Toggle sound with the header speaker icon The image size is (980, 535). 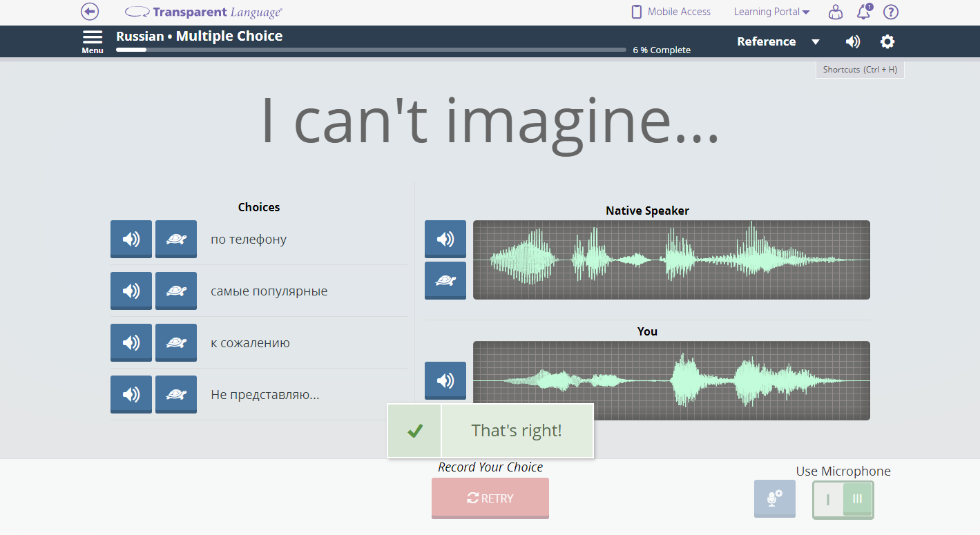[x=853, y=41]
